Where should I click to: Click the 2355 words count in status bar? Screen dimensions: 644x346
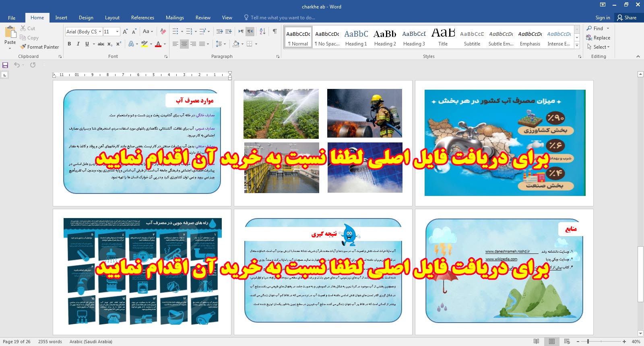50,342
